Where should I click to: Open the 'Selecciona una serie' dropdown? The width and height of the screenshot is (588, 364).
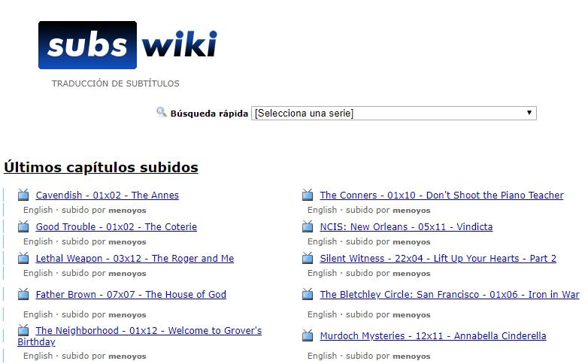[393, 114]
